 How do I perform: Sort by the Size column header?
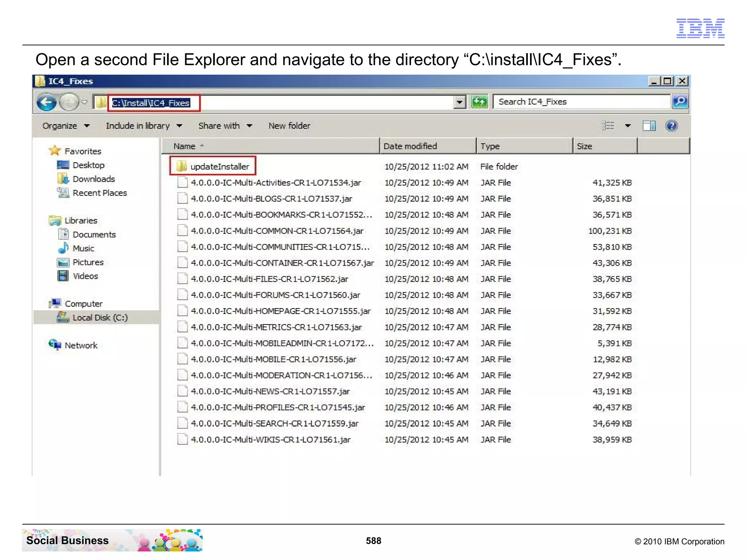[605, 146]
